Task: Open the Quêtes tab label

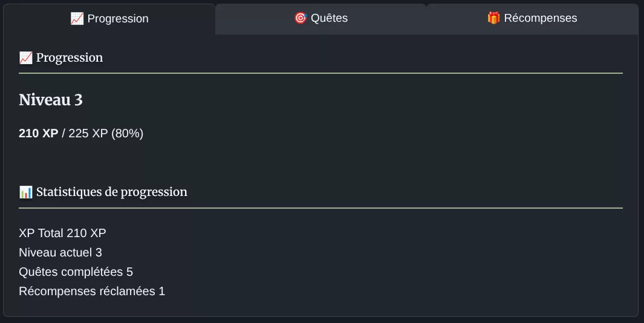Action: tap(330, 18)
